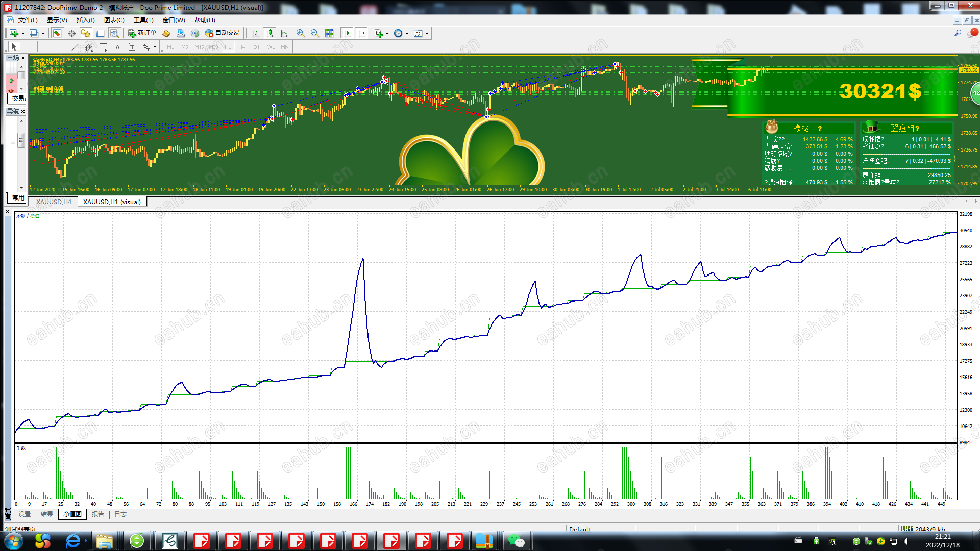Select the draw trendline tool
Image resolution: width=980 pixels, height=551 pixels.
coord(75,47)
